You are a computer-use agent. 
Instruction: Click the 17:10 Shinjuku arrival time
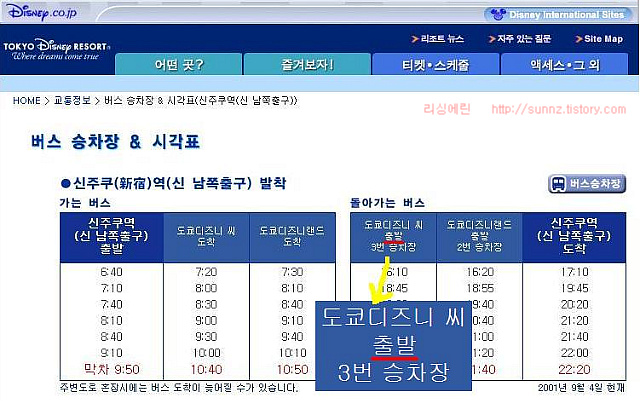coord(574,272)
